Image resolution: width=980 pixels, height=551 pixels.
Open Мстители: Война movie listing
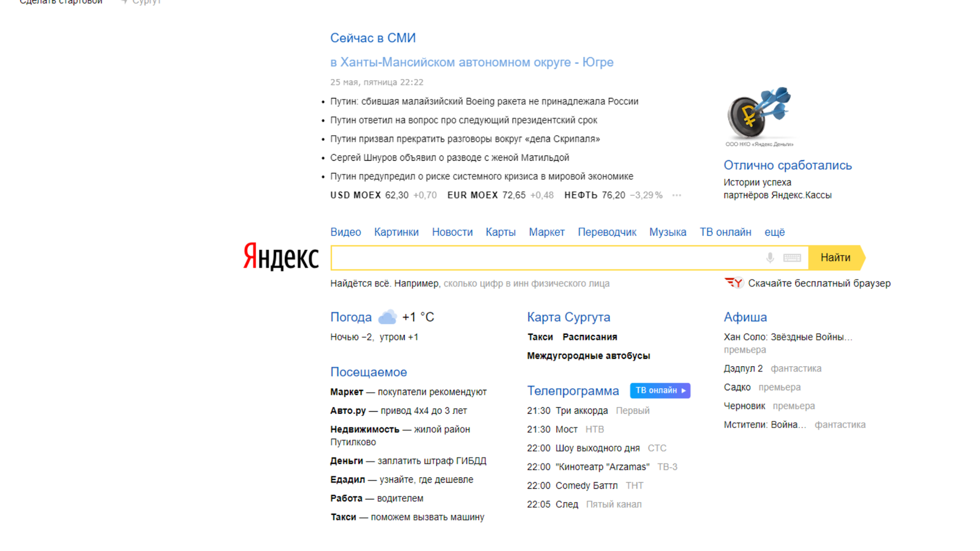(x=765, y=425)
